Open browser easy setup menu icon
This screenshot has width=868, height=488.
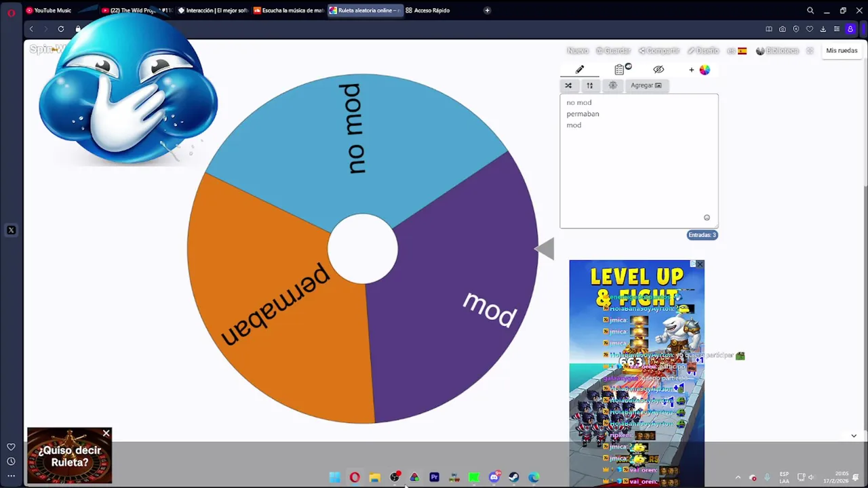pyautogui.click(x=837, y=29)
